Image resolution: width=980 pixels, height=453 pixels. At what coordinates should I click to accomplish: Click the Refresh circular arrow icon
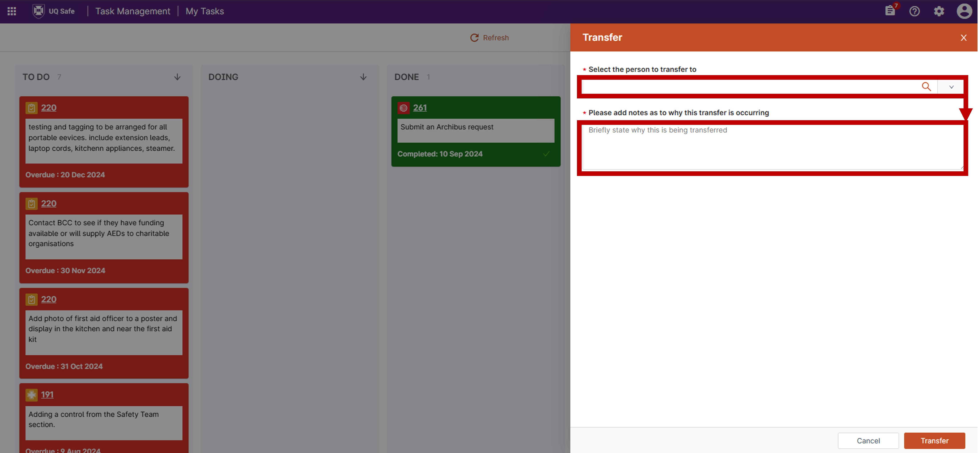[474, 38]
